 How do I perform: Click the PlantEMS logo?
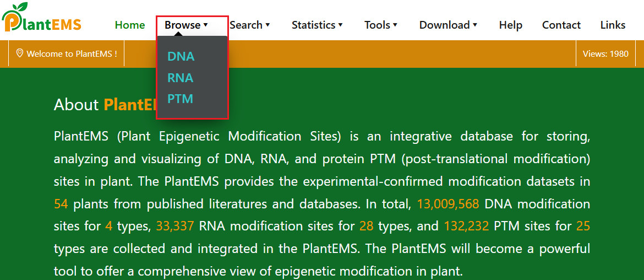tap(41, 18)
